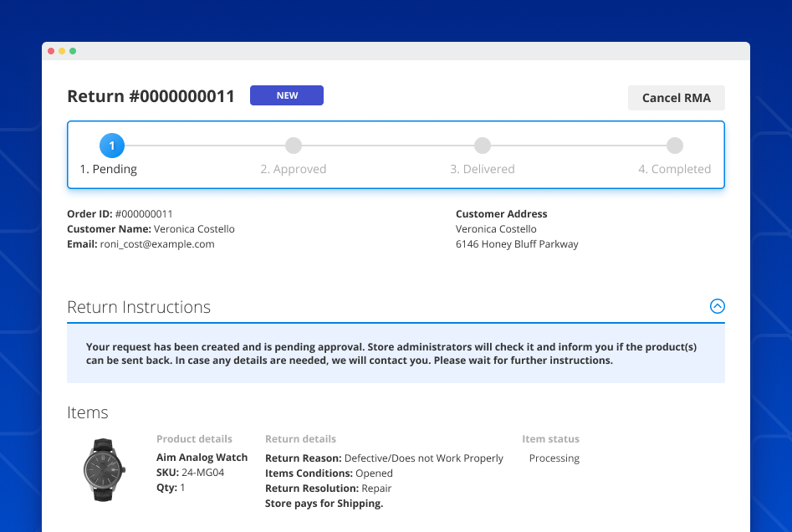Click the yellow minimize window dot
792x532 pixels.
pos(62,51)
